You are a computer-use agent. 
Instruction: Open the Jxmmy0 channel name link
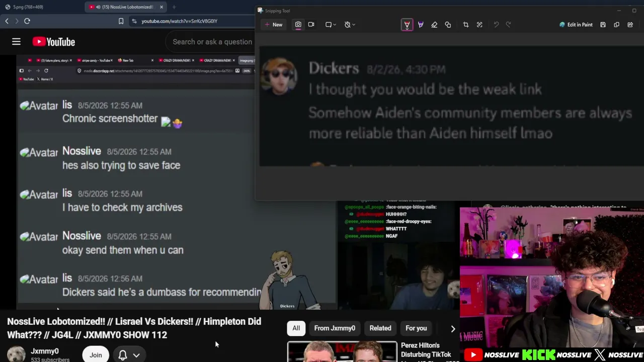45,351
